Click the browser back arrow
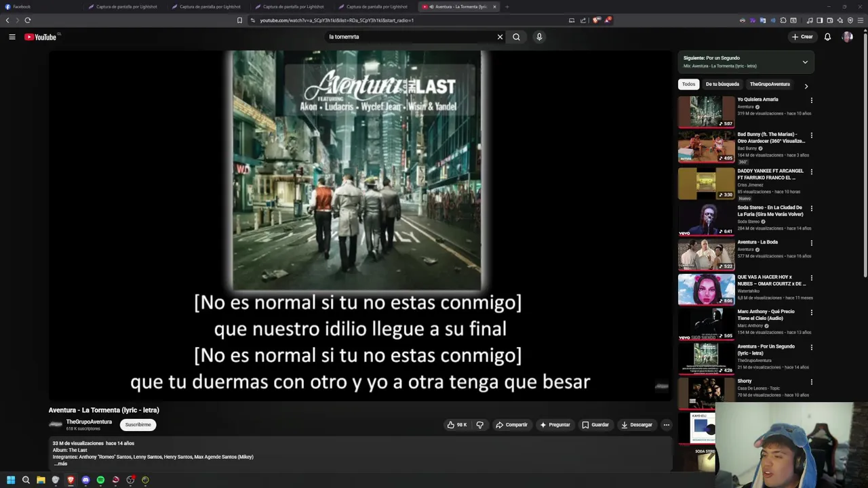The width and height of the screenshot is (868, 488). click(7, 20)
